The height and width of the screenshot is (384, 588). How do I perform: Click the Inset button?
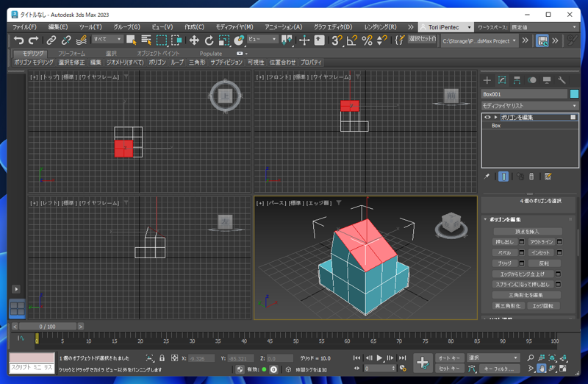541,252
